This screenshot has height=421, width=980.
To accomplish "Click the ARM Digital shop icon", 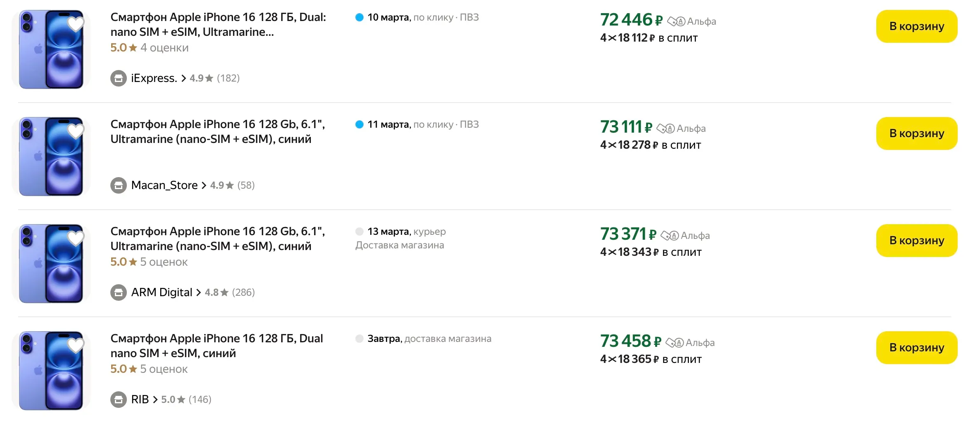I will coord(119,292).
